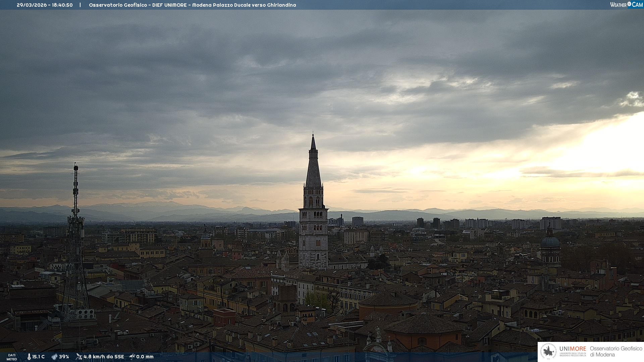Click the UNIMORE text in the logo
Screen dimensions: 644x362
point(573,349)
